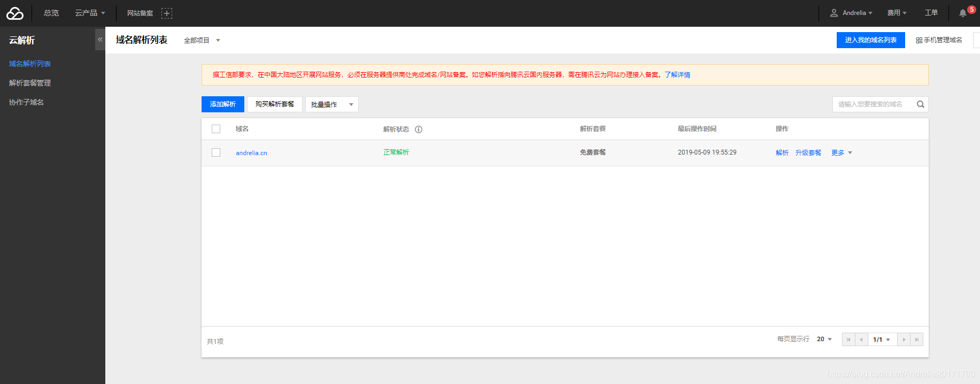Click the 添加解析 button
Screen dimensions: 980x384
pos(223,104)
